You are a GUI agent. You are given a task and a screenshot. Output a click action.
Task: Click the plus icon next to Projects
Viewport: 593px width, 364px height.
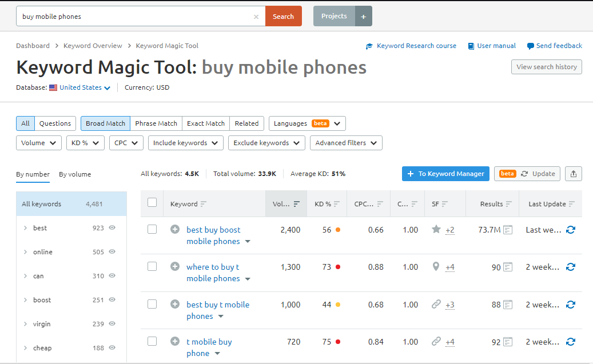(364, 17)
